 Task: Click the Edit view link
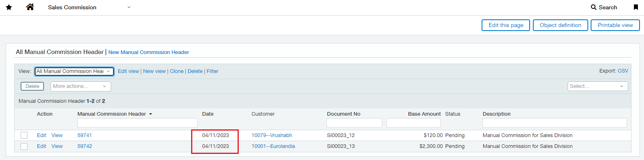tap(128, 71)
